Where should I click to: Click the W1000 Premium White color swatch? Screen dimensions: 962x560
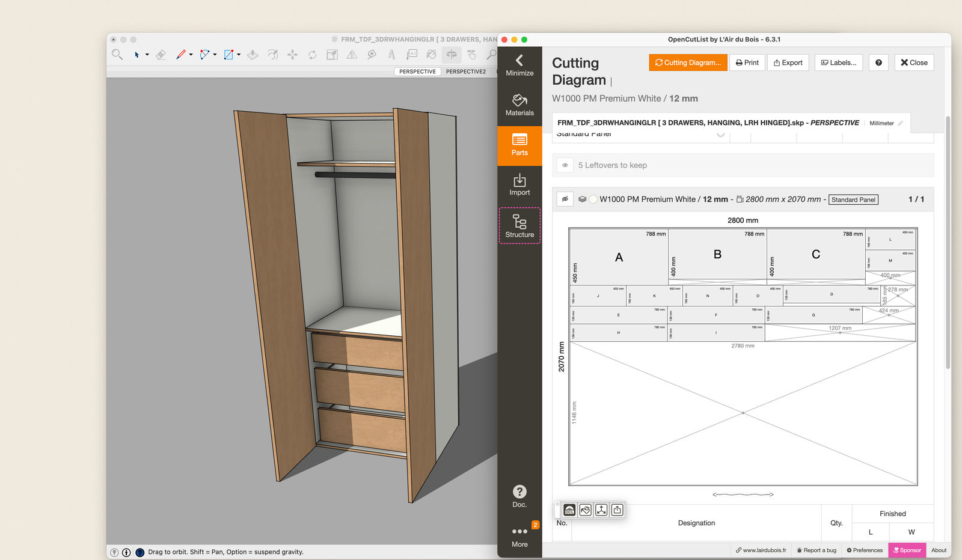(x=593, y=199)
